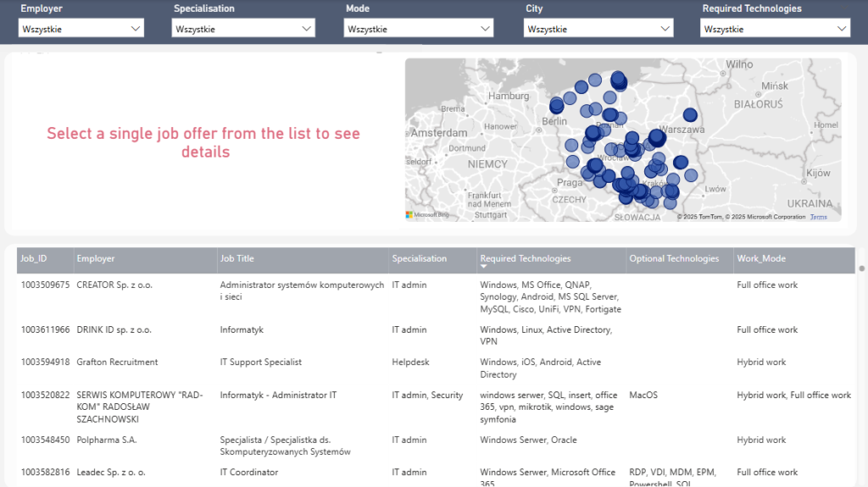Click the table's vertical scrollbar handle
Viewport: 868px width, 487px height.
862,268
